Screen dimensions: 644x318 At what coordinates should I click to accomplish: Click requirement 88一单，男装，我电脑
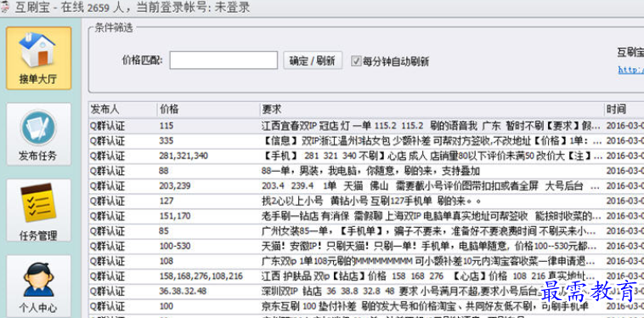click(x=370, y=171)
